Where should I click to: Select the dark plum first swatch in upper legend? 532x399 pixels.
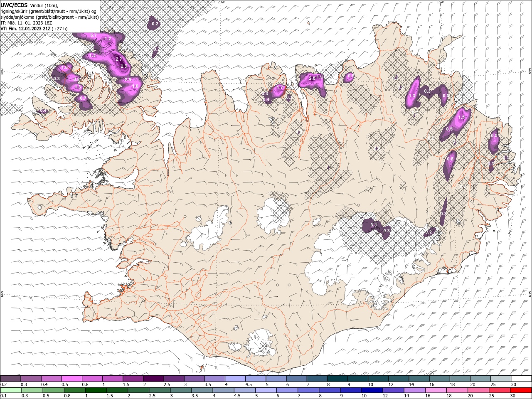click(x=10, y=379)
